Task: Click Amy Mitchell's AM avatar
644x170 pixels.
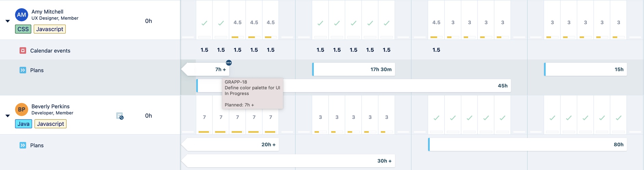Action: coord(22,15)
